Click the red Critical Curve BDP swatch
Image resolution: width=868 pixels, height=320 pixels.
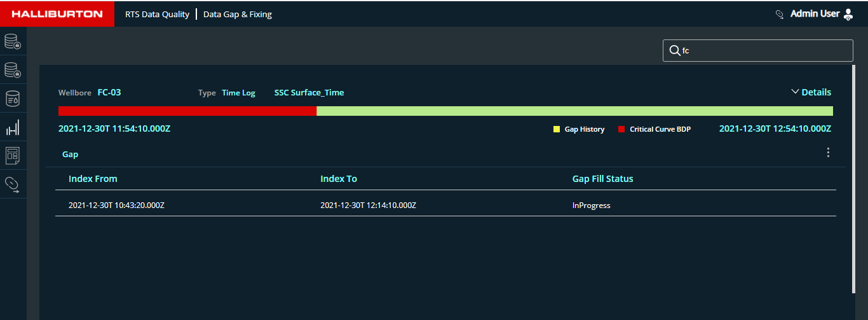[x=621, y=129]
